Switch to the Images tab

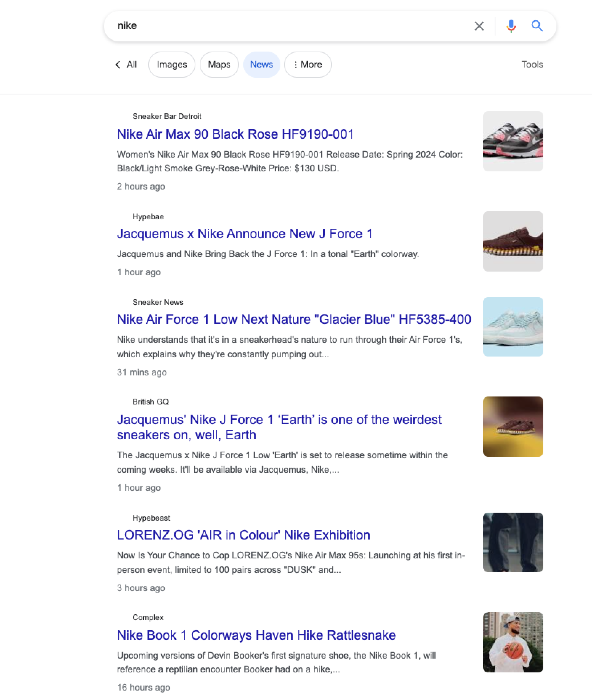pyautogui.click(x=172, y=65)
